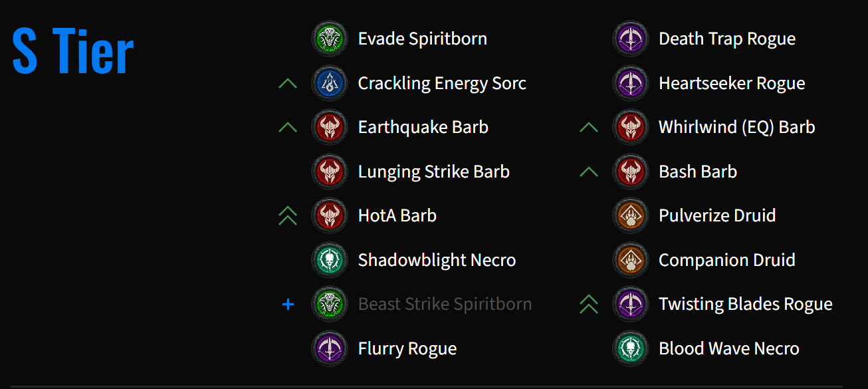This screenshot has width=868, height=389.
Task: Click the Crackling Energy Sorc icon
Action: pyautogui.click(x=329, y=83)
